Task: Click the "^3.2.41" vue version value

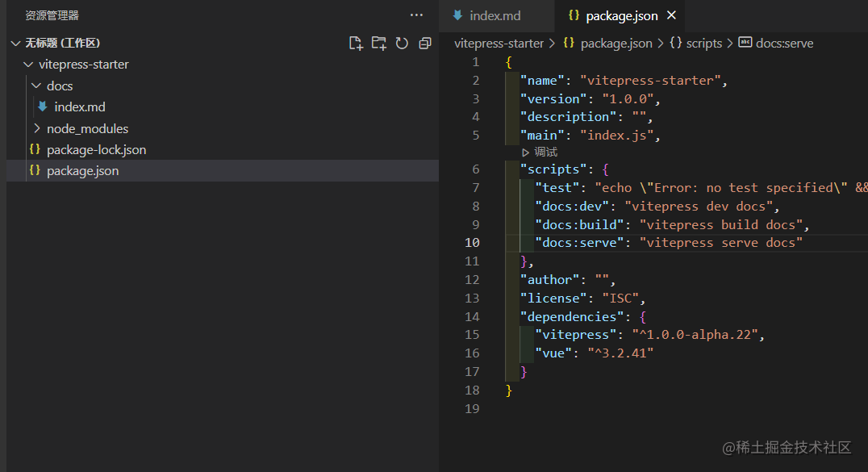Action: click(x=620, y=353)
